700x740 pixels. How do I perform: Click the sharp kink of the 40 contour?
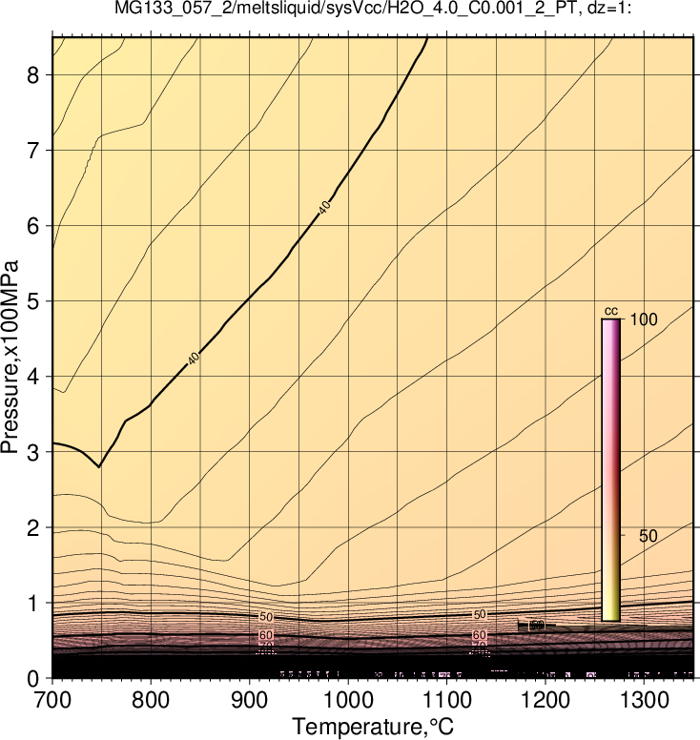[98, 466]
